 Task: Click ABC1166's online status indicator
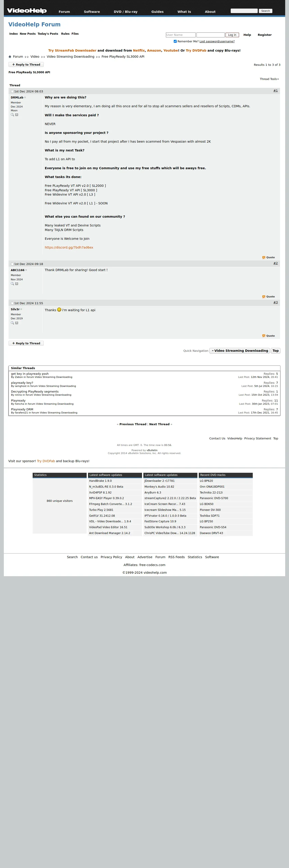[26, 270]
